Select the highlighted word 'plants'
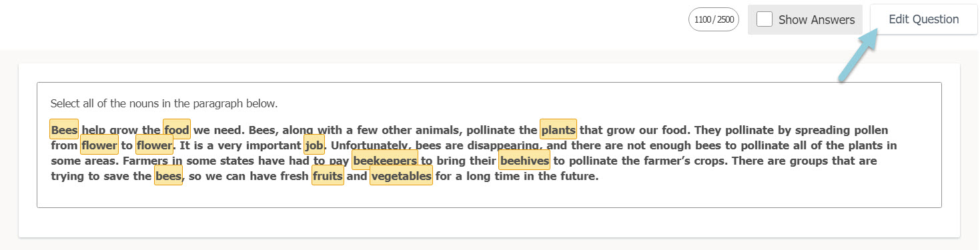 click(x=558, y=129)
